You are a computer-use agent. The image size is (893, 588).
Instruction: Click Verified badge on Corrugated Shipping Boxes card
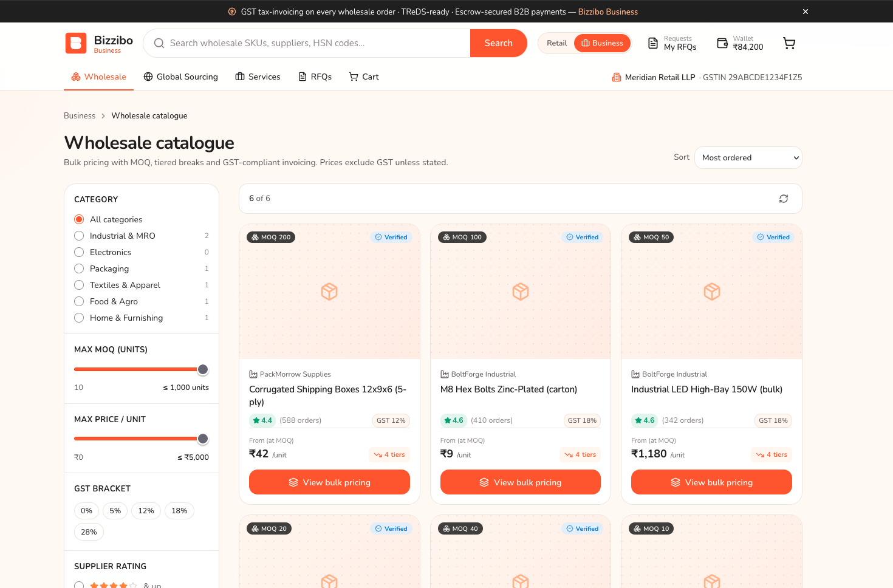(391, 237)
